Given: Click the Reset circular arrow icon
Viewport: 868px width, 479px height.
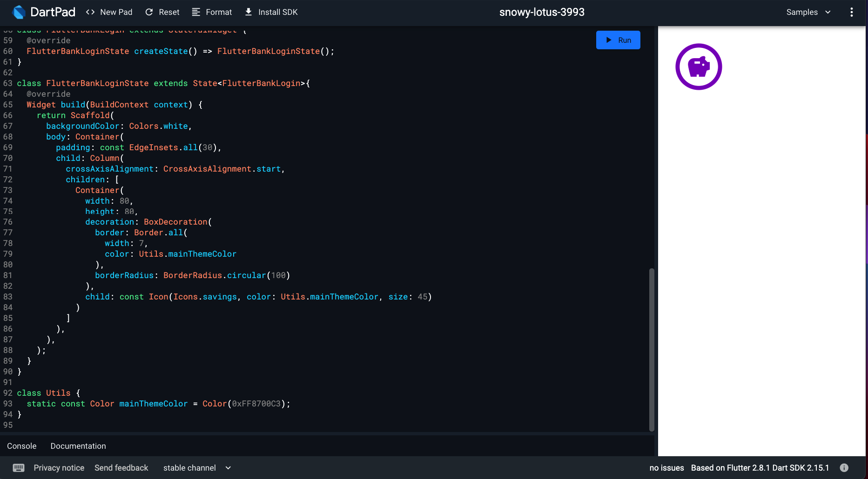Looking at the screenshot, I should (x=149, y=12).
